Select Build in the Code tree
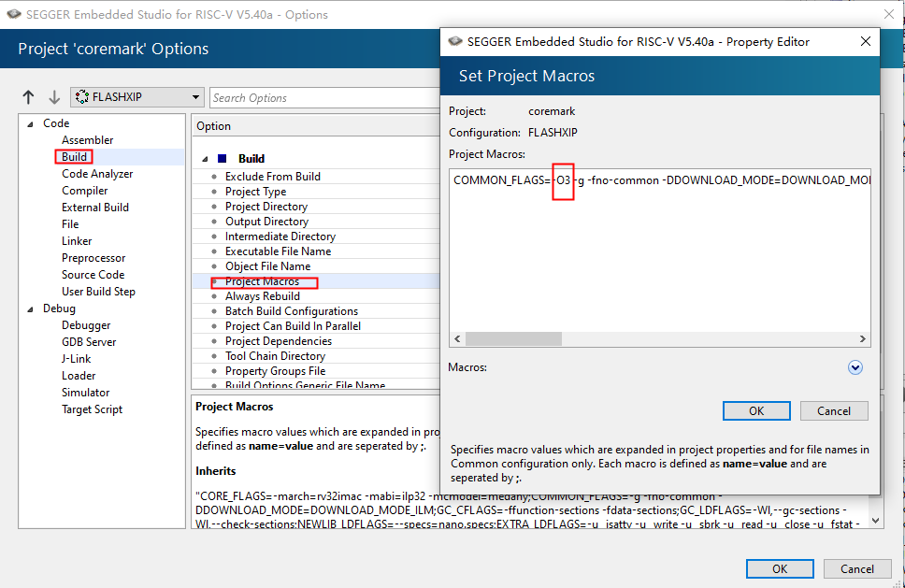This screenshot has height=588, width=905. (74, 157)
